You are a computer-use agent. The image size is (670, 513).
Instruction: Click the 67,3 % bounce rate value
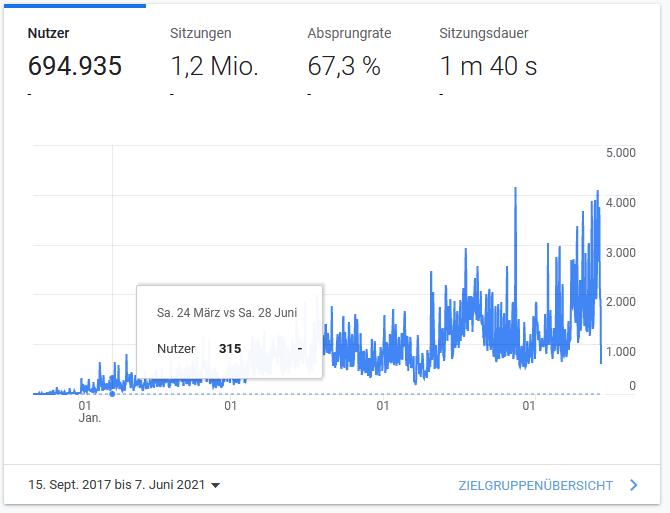(344, 66)
